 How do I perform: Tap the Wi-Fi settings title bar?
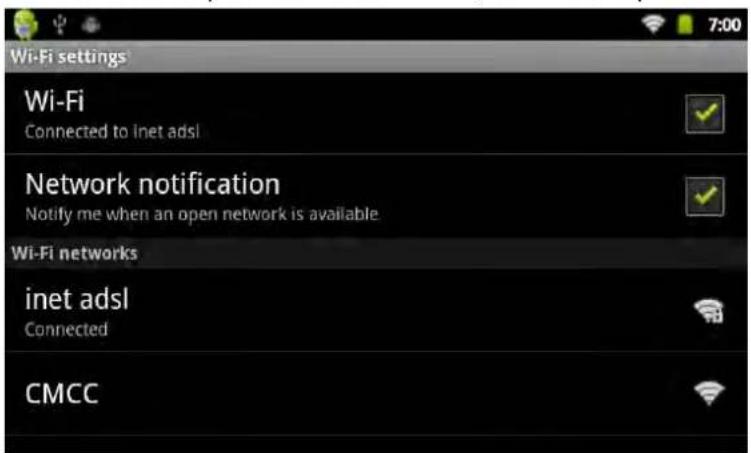[376, 57]
